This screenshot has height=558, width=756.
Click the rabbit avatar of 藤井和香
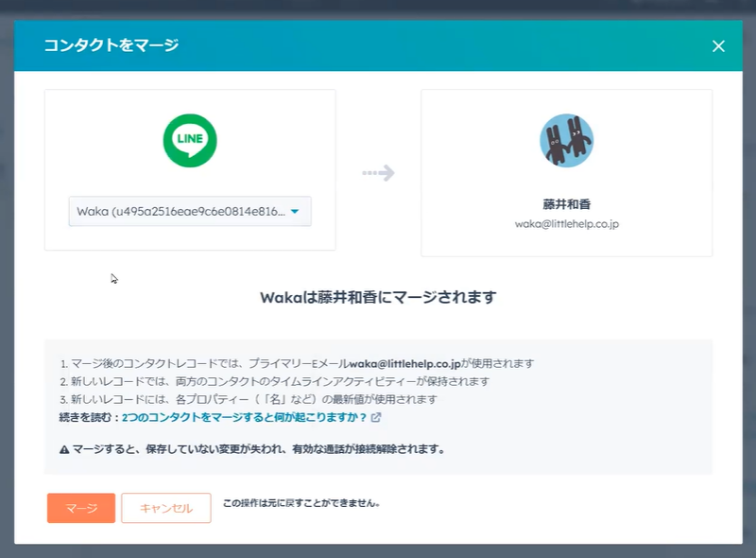[x=566, y=141]
